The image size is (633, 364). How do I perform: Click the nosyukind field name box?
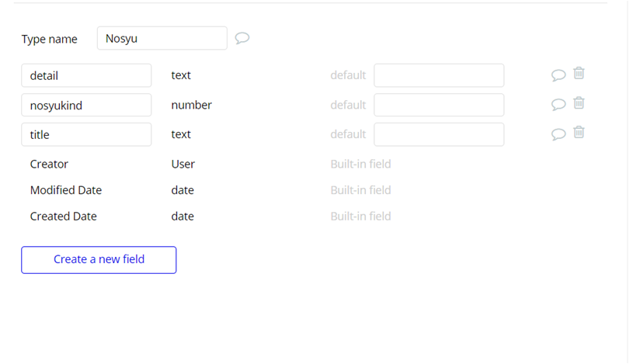pyautogui.click(x=86, y=105)
